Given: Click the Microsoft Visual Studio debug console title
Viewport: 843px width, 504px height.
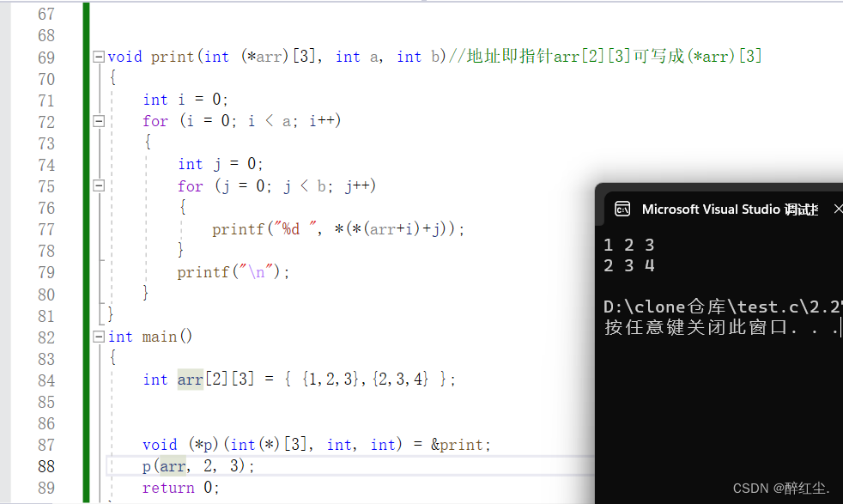Looking at the screenshot, I should click(730, 209).
